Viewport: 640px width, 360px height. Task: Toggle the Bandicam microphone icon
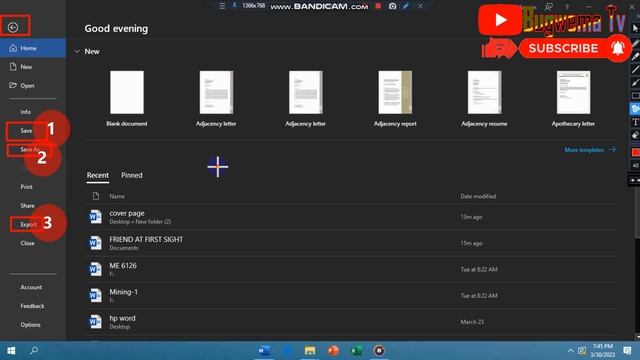(x=234, y=6)
